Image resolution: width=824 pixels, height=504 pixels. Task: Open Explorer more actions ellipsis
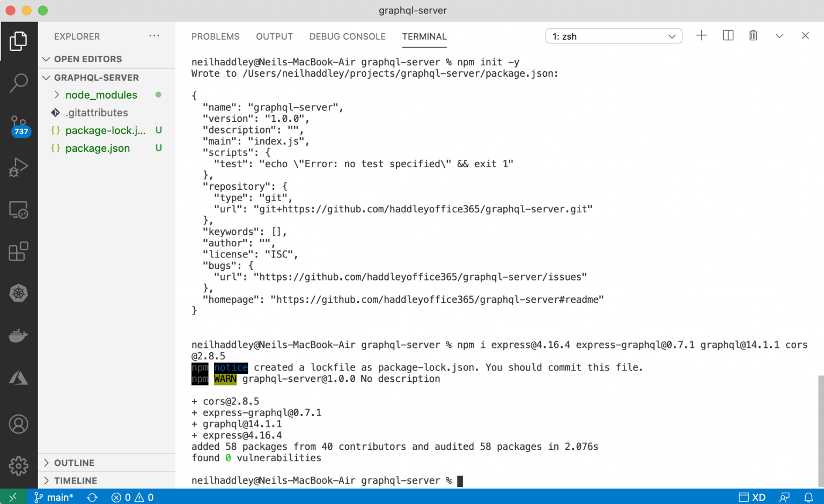tap(154, 36)
